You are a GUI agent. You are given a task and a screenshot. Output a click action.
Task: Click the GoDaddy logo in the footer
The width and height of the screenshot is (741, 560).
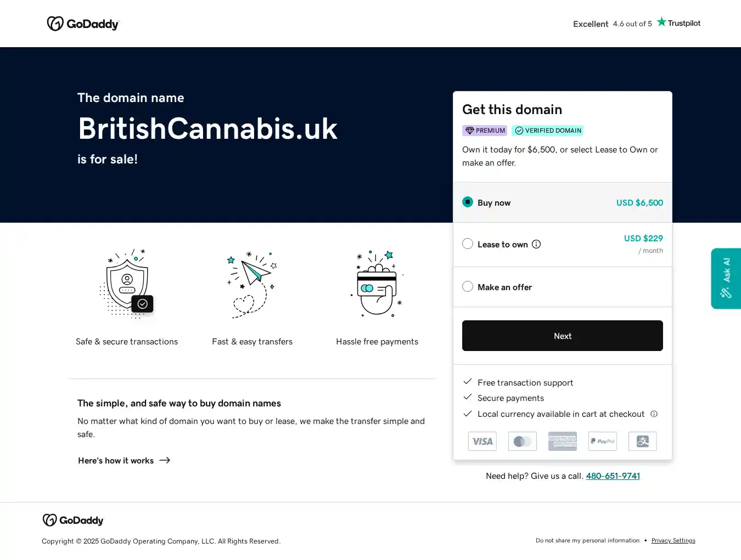pos(73,520)
